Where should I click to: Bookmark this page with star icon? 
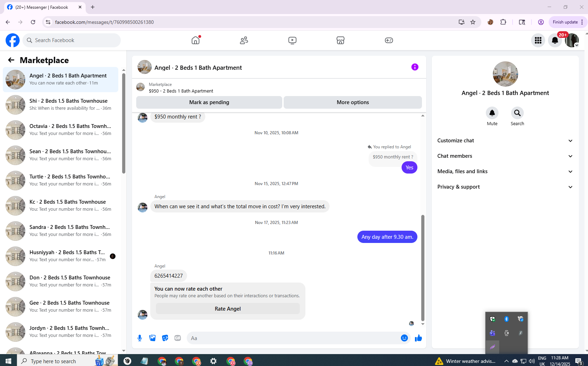coord(473,22)
